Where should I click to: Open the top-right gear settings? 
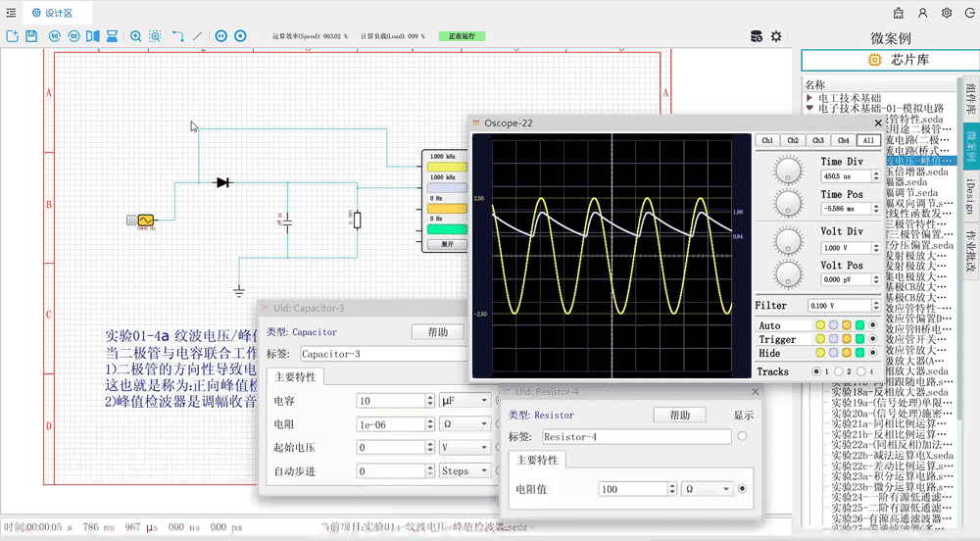click(947, 13)
